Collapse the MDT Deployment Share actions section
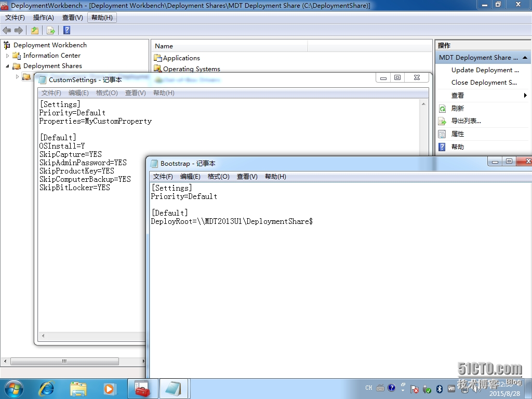The width and height of the screenshot is (532, 399). (525, 58)
